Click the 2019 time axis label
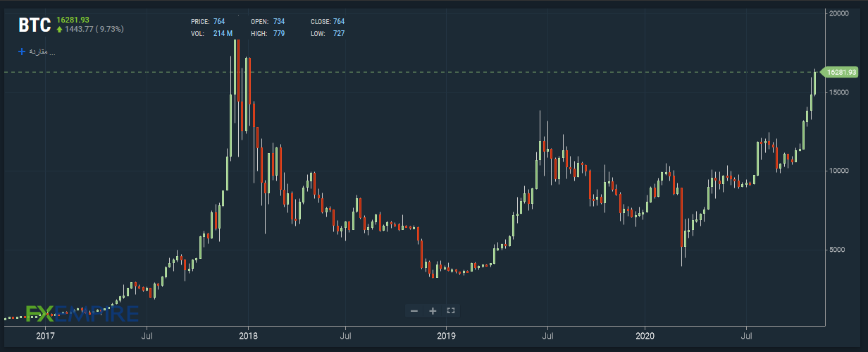The image size is (868, 352). tap(445, 337)
